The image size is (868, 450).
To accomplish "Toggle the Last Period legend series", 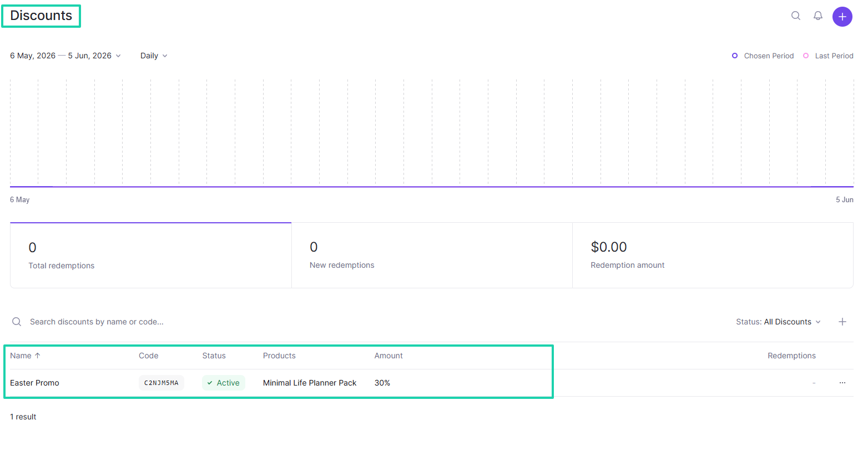I will (x=828, y=56).
